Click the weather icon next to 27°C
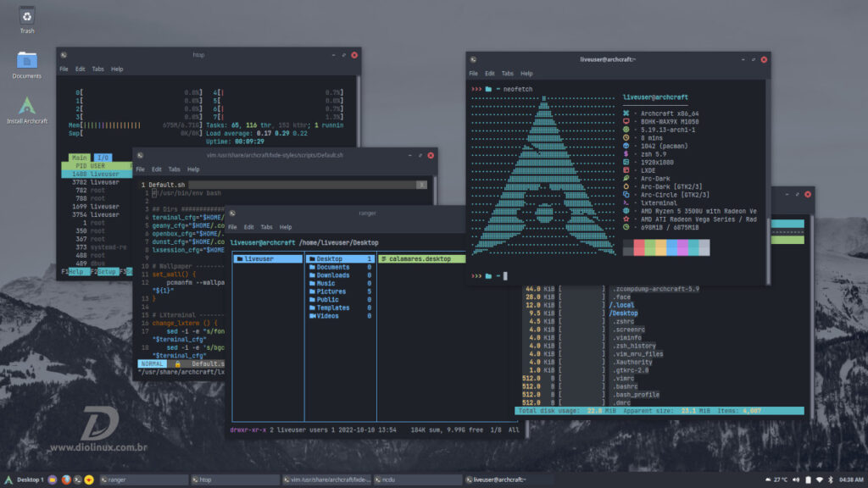The height and width of the screenshot is (488, 868). click(x=768, y=479)
